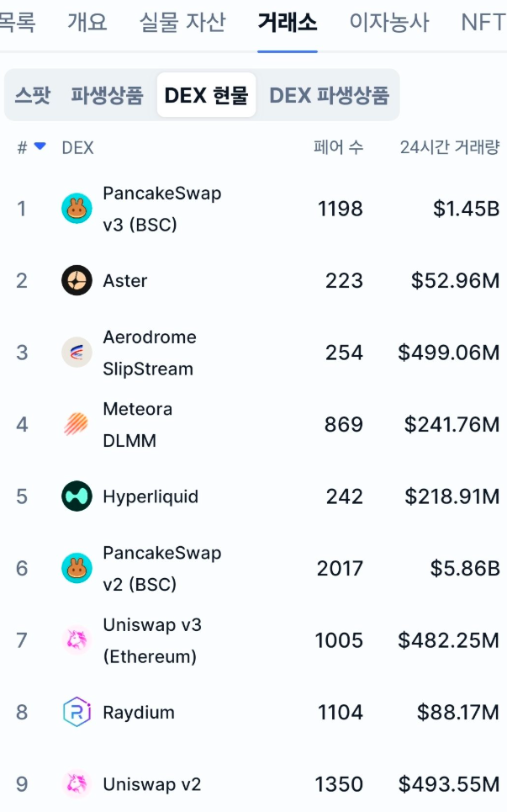
Task: Click the PancakeSwap v3 (BSC) logo icon
Action: 77,209
